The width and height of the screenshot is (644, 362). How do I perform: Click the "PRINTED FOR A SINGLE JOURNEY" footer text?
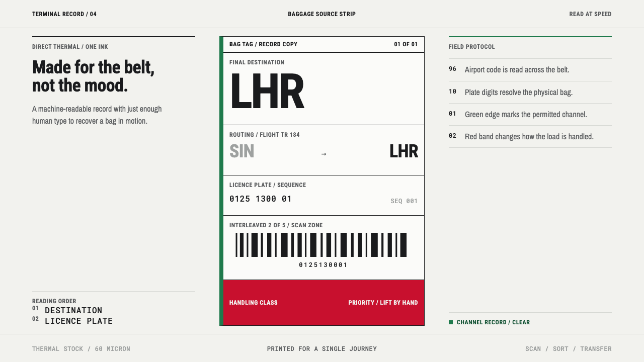(x=322, y=349)
